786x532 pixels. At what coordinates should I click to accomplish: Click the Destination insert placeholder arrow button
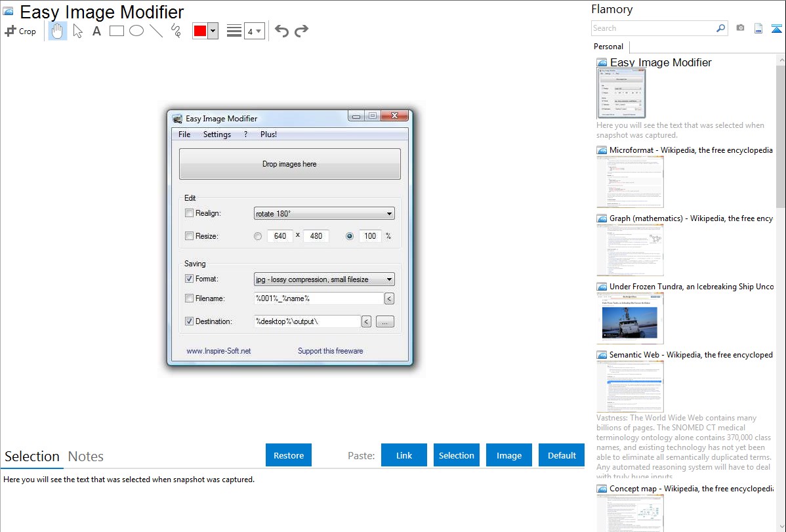coord(367,322)
